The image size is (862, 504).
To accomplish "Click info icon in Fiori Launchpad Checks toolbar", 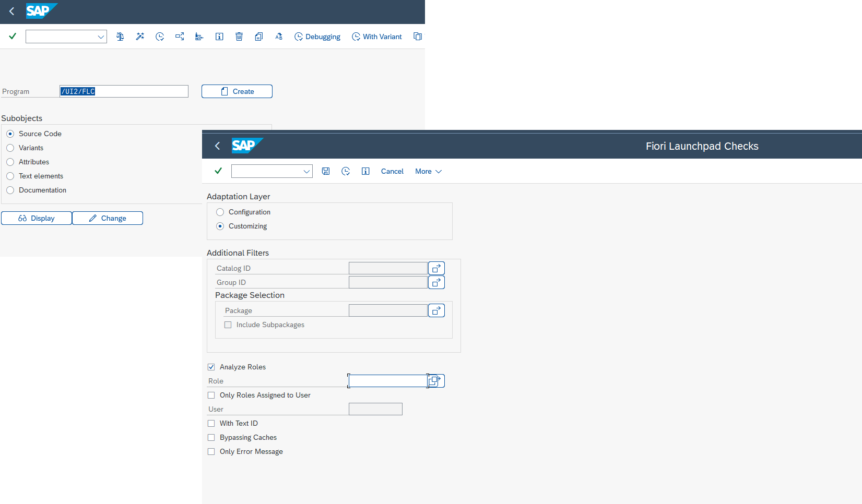I will click(365, 171).
